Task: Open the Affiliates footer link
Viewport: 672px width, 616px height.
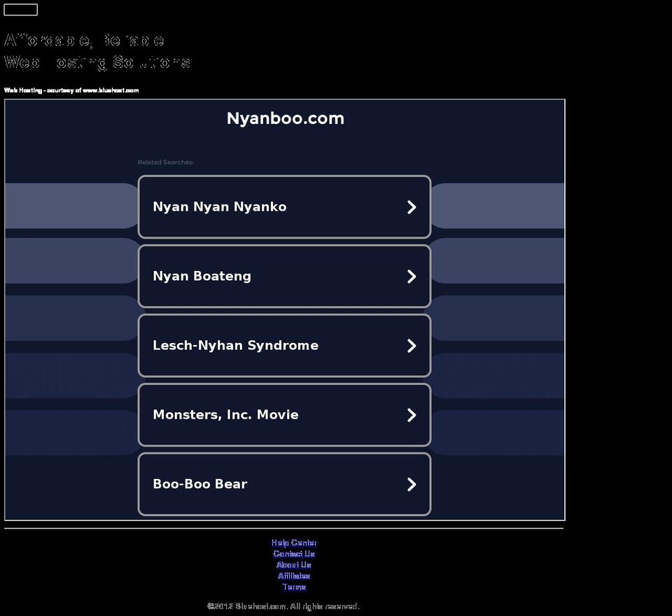Action: click(x=294, y=576)
